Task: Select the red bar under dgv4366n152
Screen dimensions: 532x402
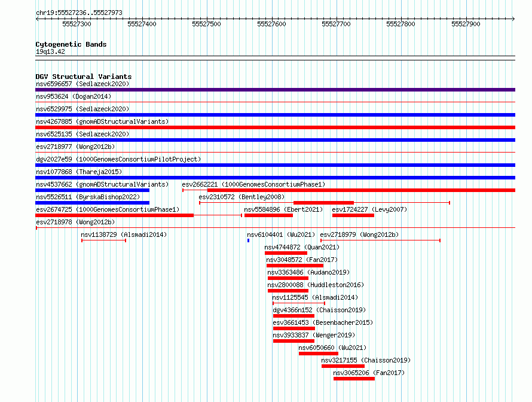Action: 294,316
